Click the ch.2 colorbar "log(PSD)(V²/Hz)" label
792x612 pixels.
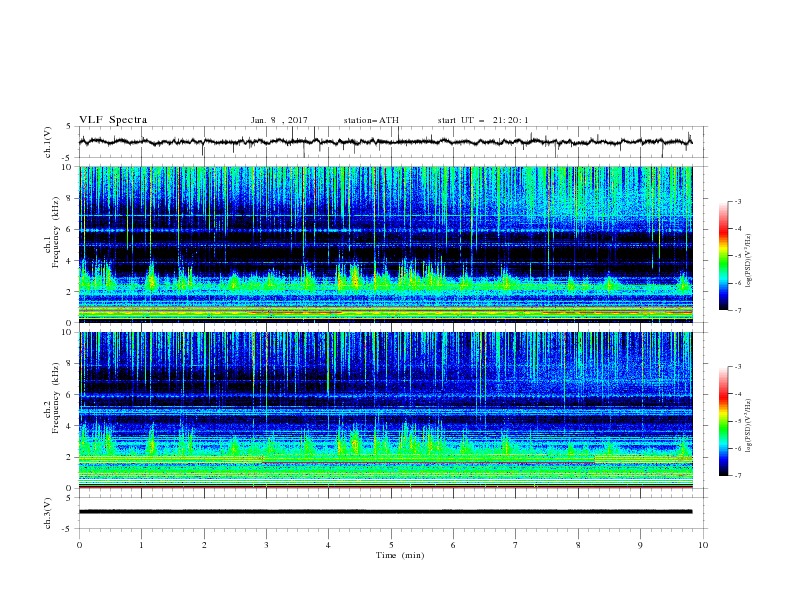pos(749,425)
